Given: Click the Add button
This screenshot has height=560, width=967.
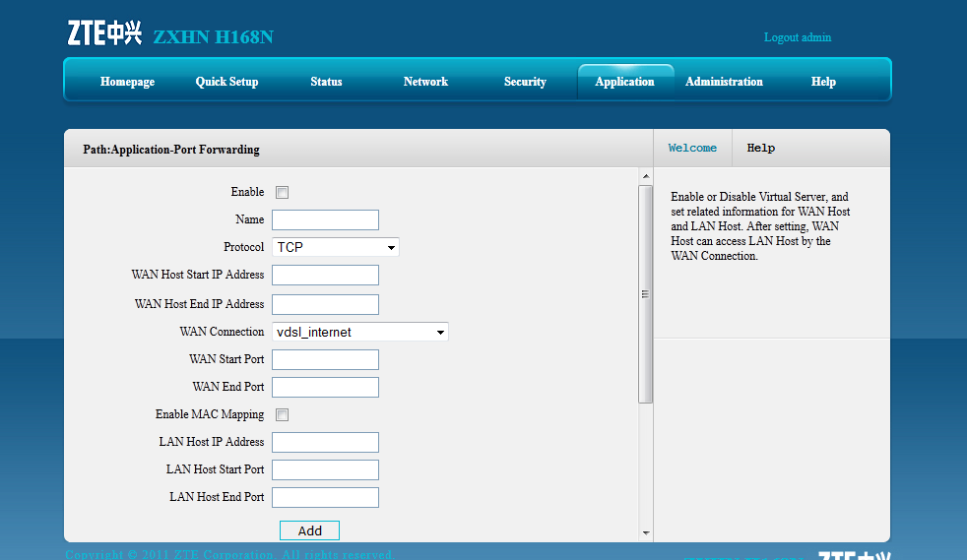Looking at the screenshot, I should tap(309, 530).
